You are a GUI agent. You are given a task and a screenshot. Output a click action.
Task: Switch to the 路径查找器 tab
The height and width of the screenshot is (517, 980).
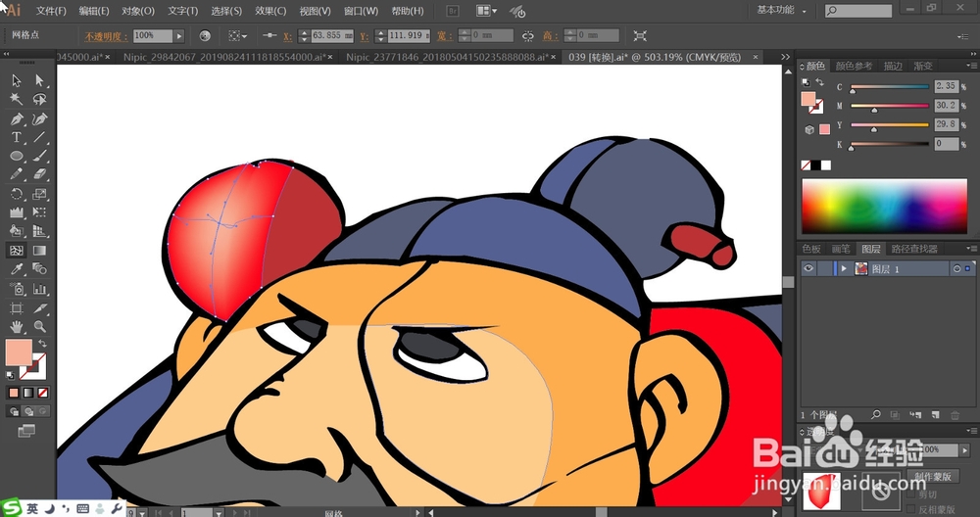(913, 249)
